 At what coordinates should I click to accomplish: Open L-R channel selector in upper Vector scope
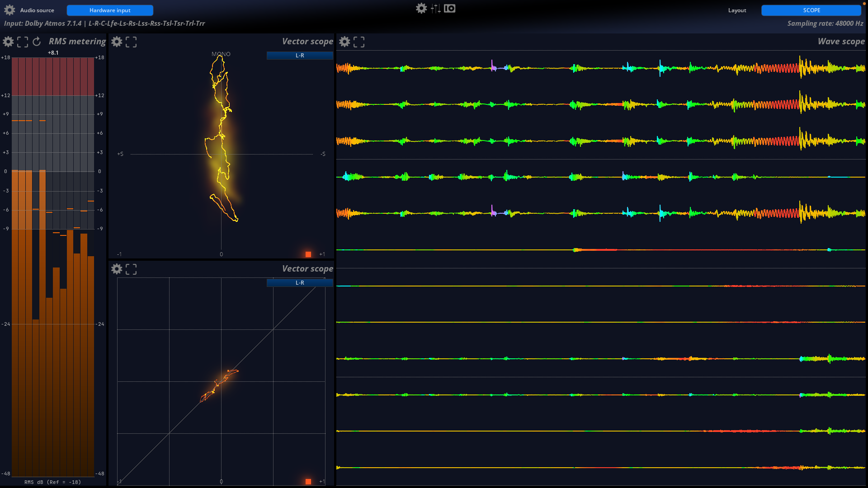[300, 55]
